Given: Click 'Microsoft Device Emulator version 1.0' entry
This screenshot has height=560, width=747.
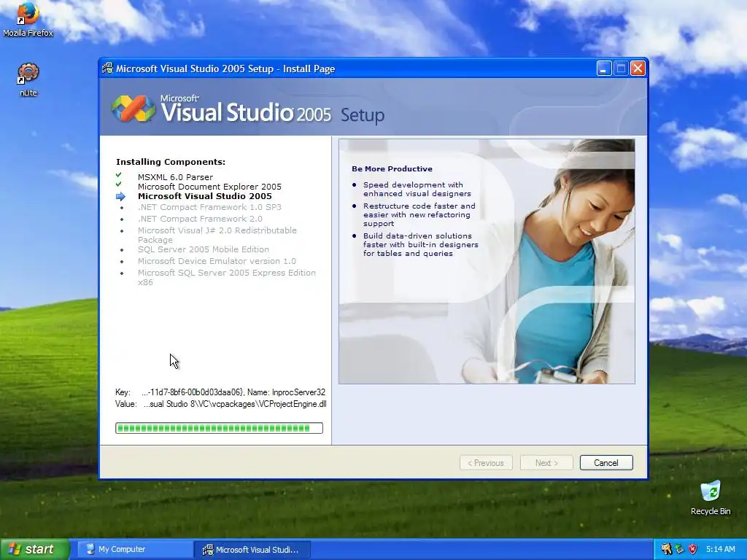Looking at the screenshot, I should tap(217, 261).
